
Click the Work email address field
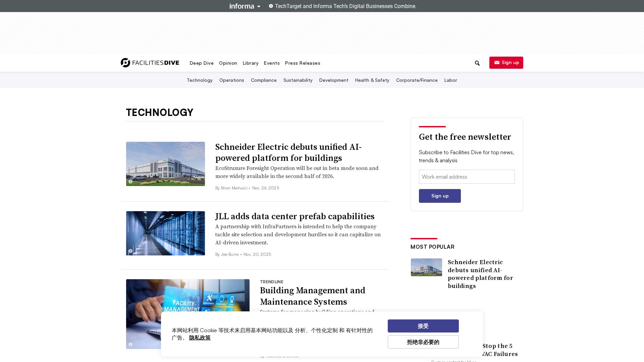pos(467,177)
